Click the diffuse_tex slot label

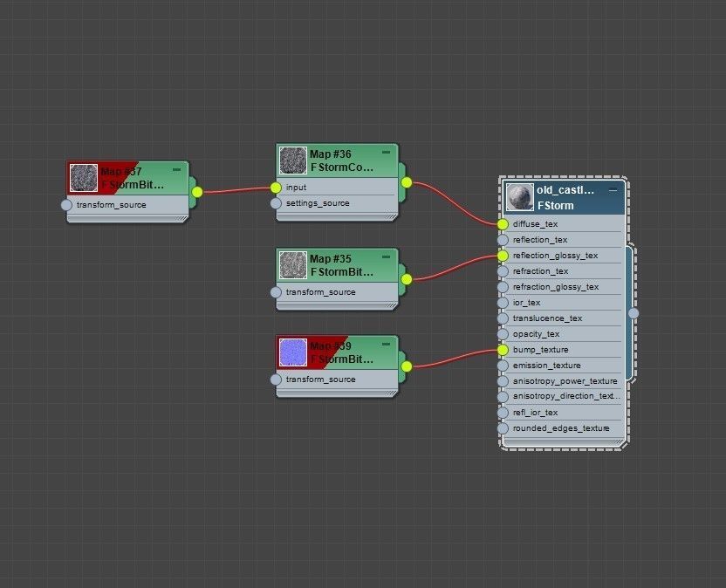coord(535,224)
